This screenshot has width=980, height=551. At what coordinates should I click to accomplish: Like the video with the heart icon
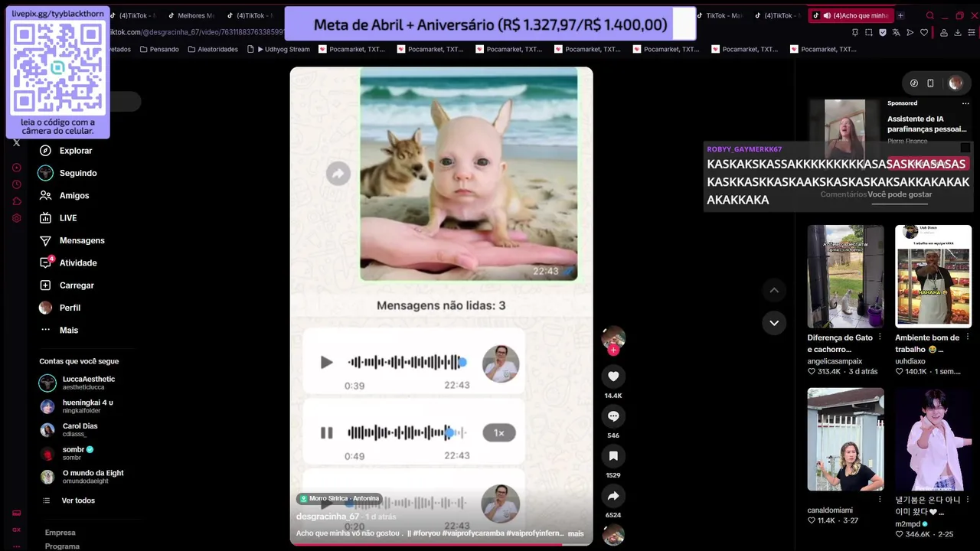click(x=613, y=377)
